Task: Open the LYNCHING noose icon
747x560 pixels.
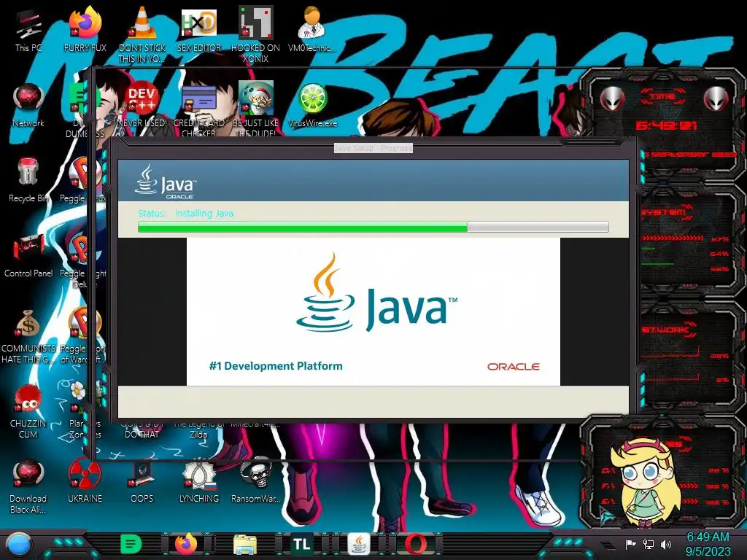Action: (198, 481)
